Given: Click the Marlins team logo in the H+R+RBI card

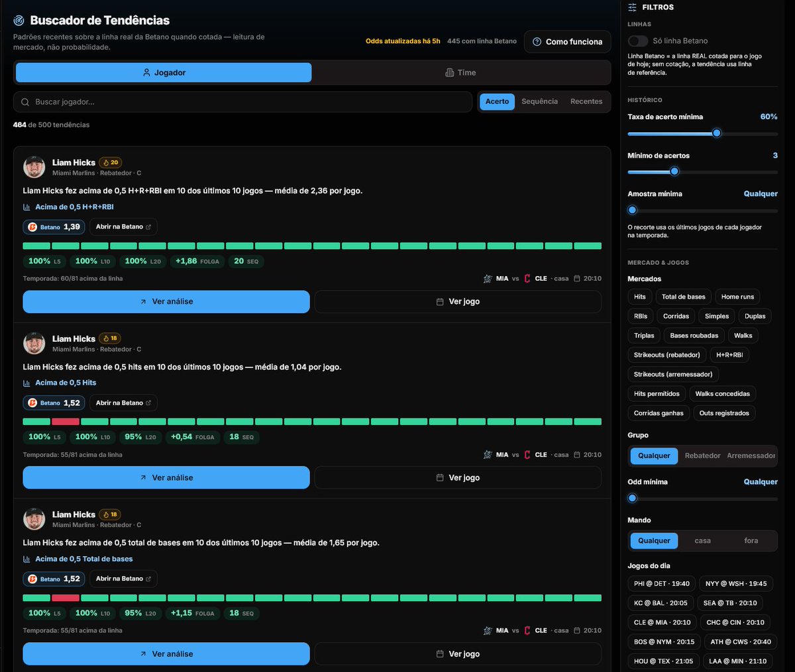Looking at the screenshot, I should [488, 279].
